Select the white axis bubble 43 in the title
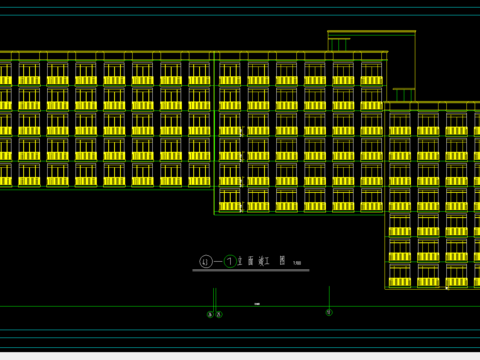This screenshot has height=360, width=480. click(x=206, y=261)
